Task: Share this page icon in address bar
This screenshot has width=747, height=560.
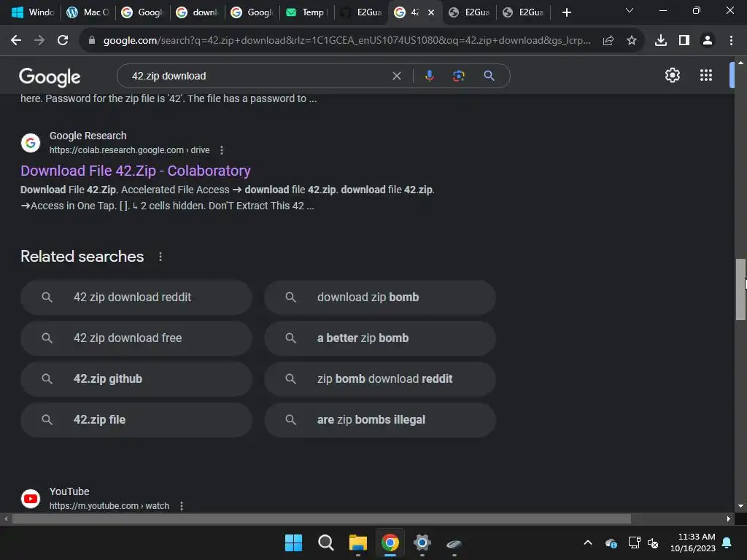Action: (608, 41)
